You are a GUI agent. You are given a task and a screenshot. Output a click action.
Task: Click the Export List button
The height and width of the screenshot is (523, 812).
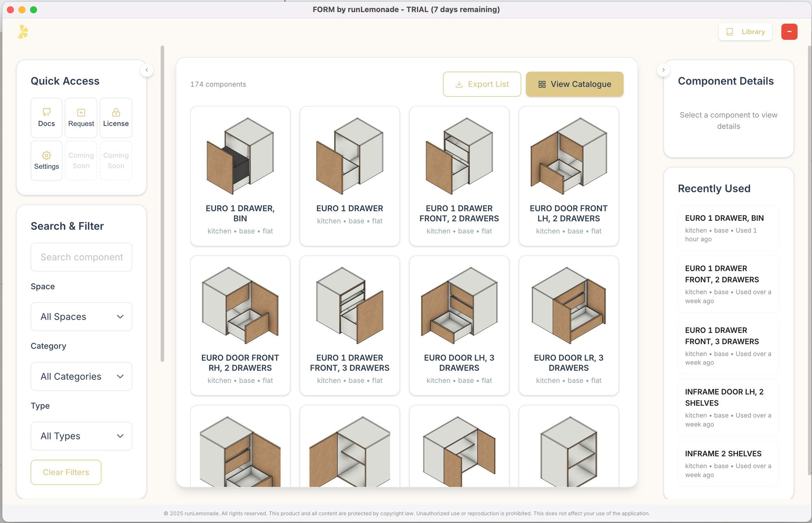(x=482, y=84)
